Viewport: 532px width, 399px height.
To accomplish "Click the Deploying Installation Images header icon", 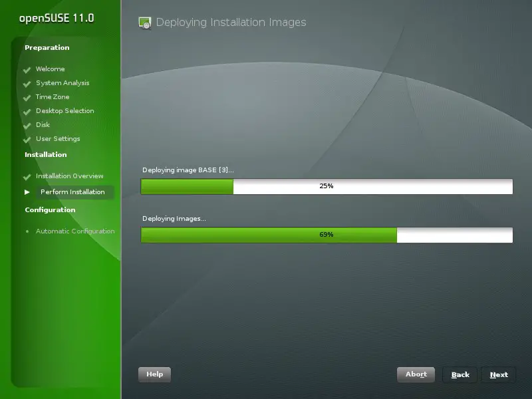I will click(x=145, y=23).
